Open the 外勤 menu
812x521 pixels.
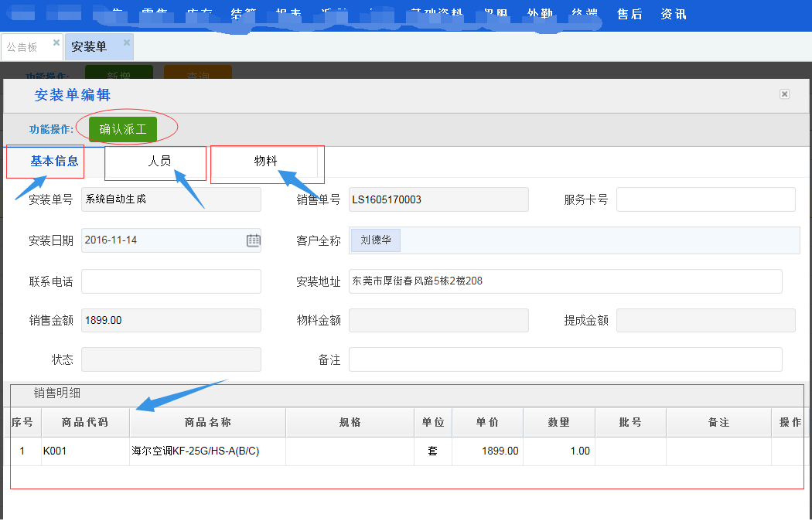tap(540, 14)
